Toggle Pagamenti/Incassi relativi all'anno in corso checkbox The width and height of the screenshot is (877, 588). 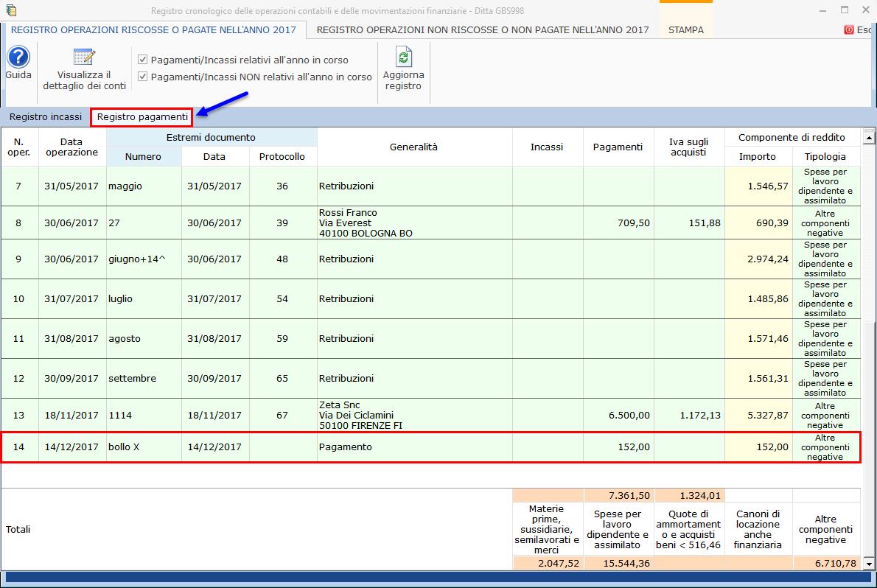tap(143, 59)
